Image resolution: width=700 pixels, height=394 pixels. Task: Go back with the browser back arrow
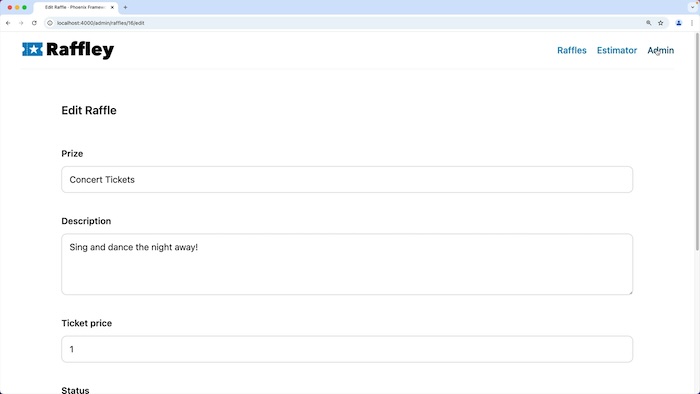point(8,23)
